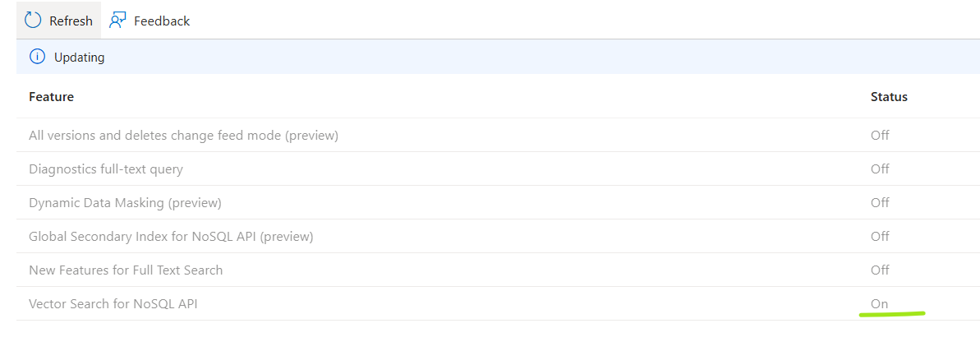Image resolution: width=980 pixels, height=351 pixels.
Task: Click Off status for New Features Full Text Search
Action: click(x=880, y=270)
